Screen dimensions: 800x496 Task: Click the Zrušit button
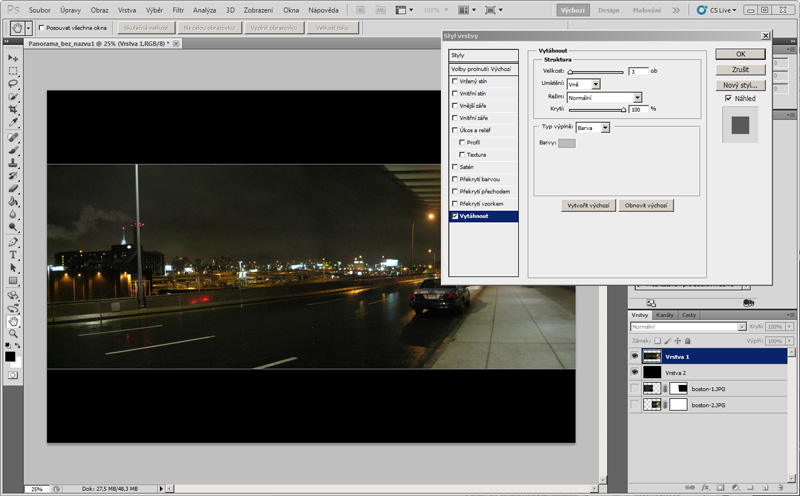[x=741, y=69]
